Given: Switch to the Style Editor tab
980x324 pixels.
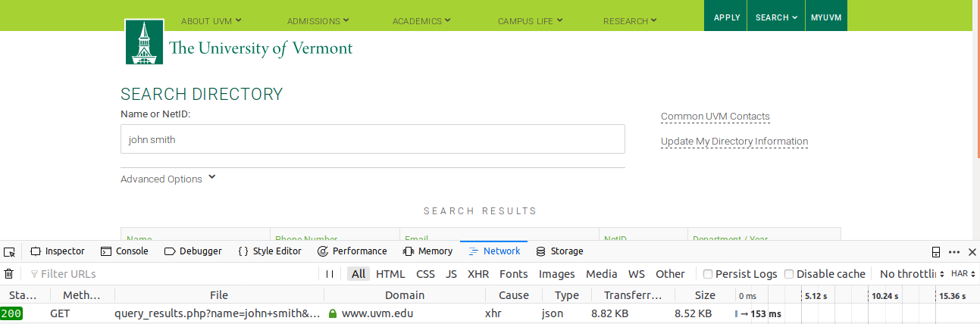Looking at the screenshot, I should click(x=269, y=251).
